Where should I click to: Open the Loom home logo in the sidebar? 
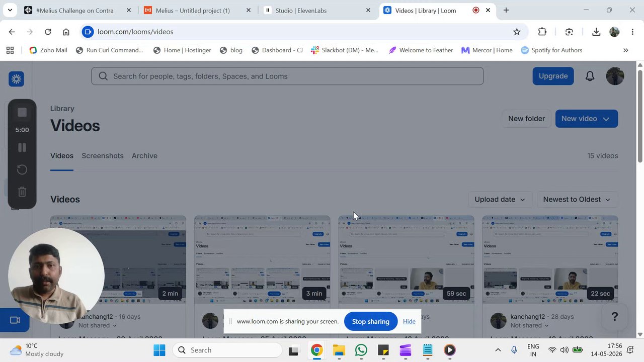pos(16,79)
